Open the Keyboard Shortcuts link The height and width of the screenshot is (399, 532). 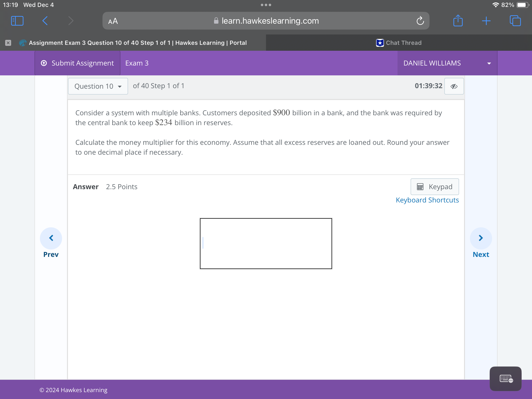point(427,200)
